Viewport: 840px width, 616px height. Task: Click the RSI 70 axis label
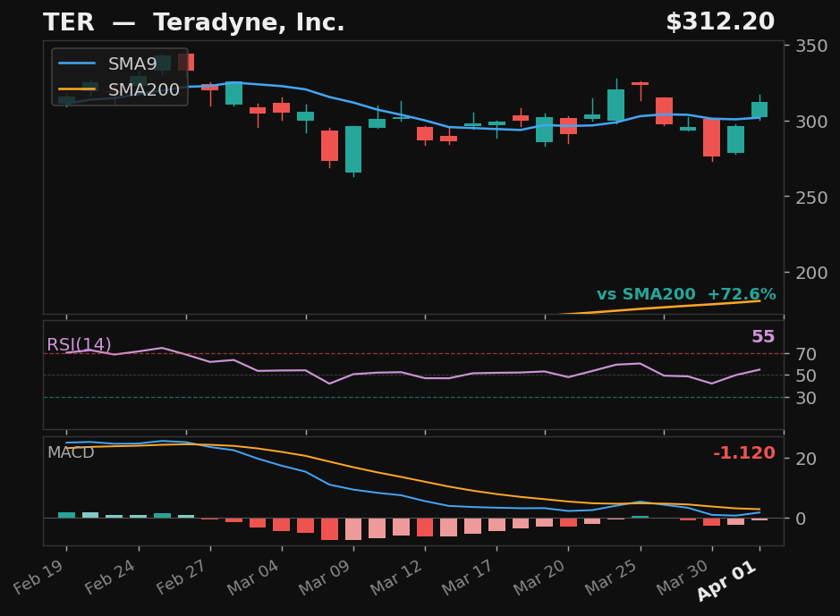[x=806, y=354]
